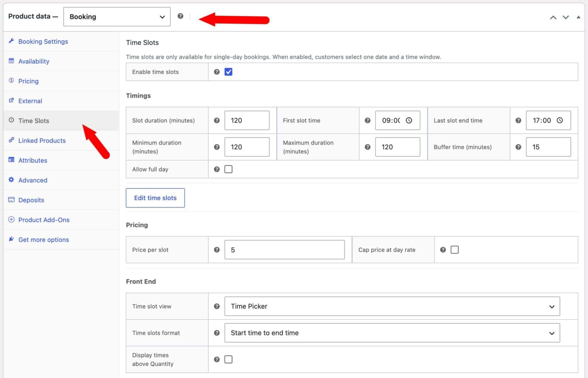Click help icon for Maximum duration

(367, 147)
